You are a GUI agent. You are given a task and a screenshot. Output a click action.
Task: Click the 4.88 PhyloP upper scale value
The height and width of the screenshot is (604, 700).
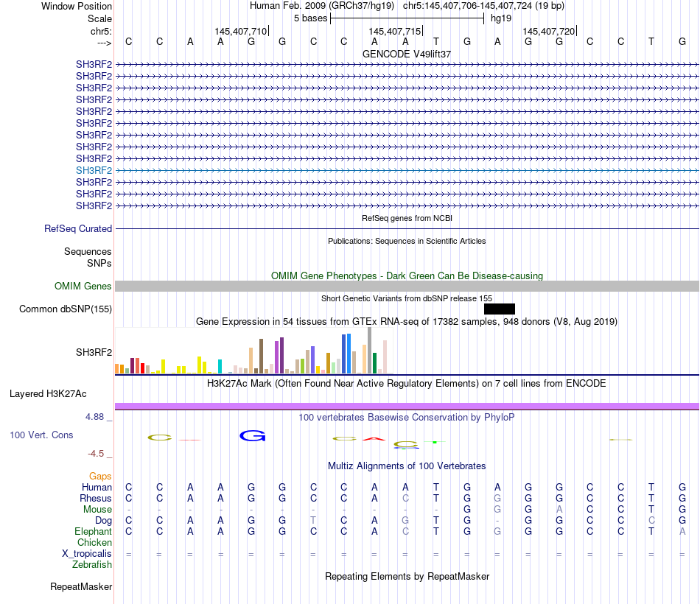tap(94, 417)
